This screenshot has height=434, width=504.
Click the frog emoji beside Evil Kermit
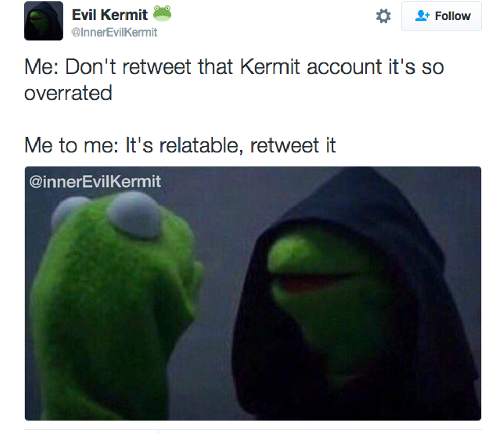163,13
